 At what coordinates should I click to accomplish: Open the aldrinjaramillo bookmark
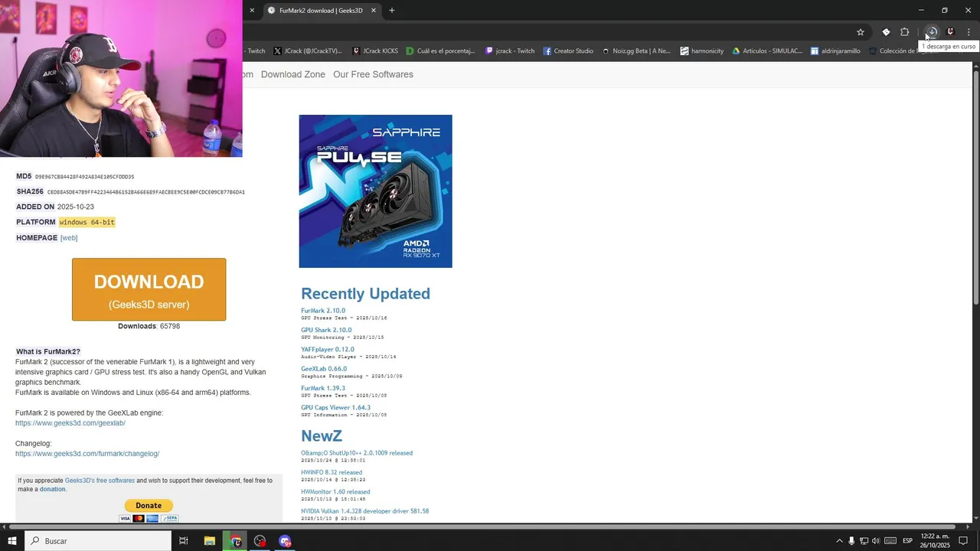tap(835, 51)
